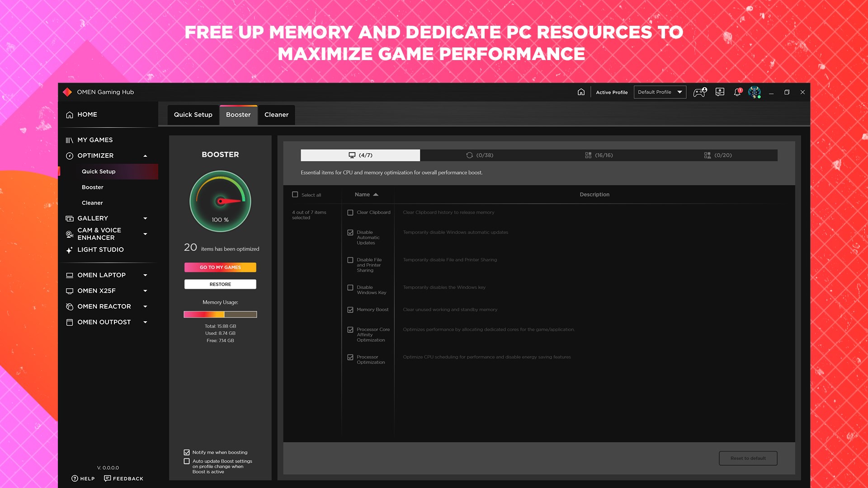Click the Memory Usage bar
The width and height of the screenshot is (868, 488).
(x=220, y=314)
